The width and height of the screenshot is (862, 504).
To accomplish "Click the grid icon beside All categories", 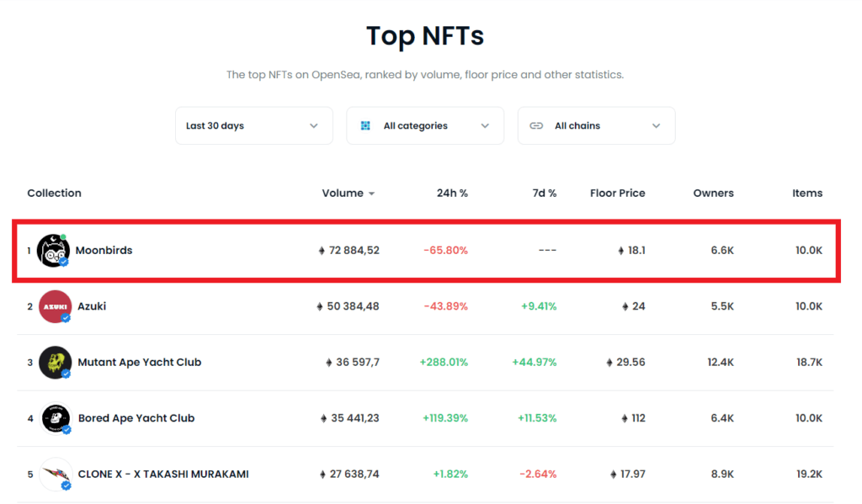I will coord(365,126).
